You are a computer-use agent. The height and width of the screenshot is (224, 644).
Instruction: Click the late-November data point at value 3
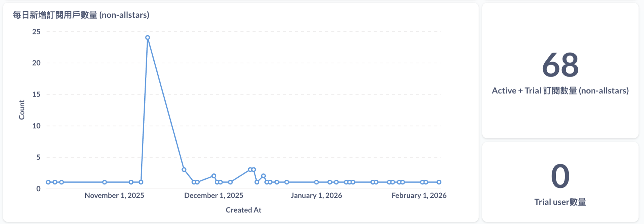(184, 170)
